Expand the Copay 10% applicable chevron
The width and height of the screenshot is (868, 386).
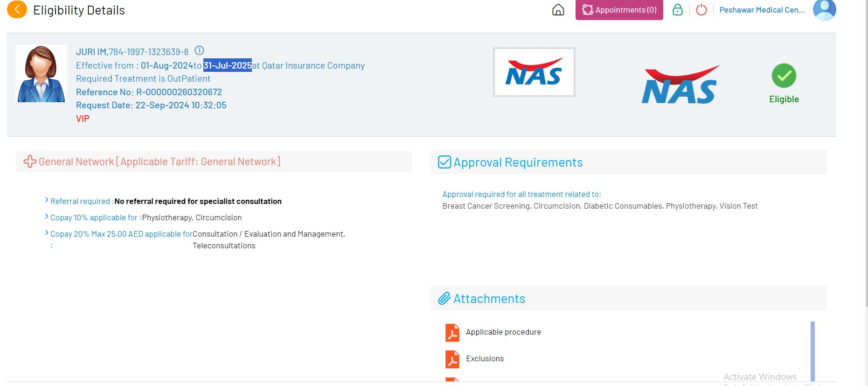point(47,217)
